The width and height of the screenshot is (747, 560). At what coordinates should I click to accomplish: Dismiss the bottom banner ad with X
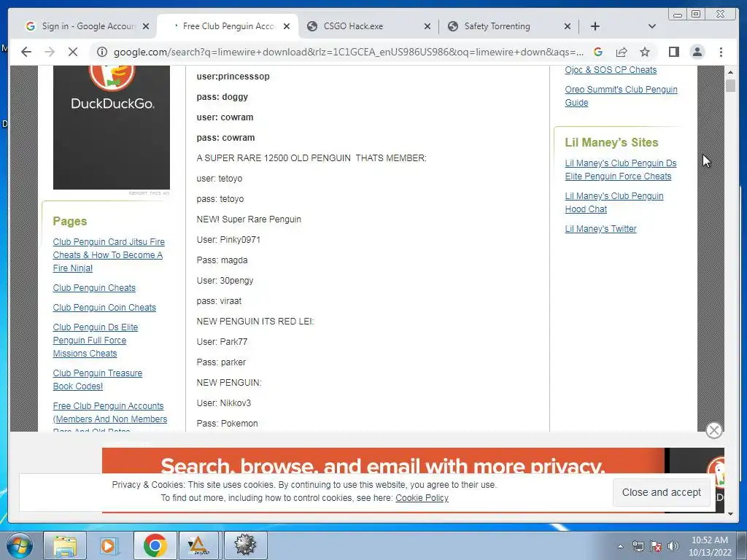713,430
